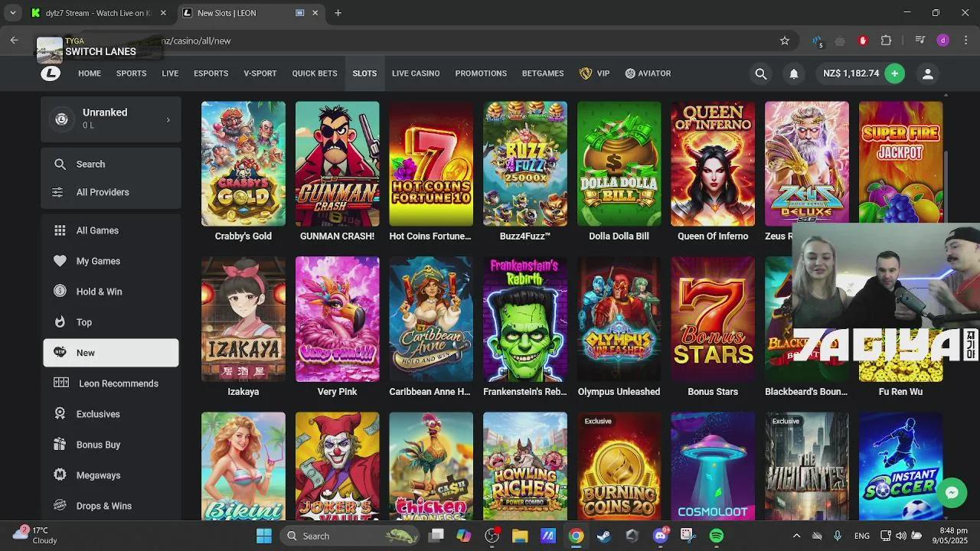Open Burning Coins 20 exclusive thumbnail

[x=619, y=466]
